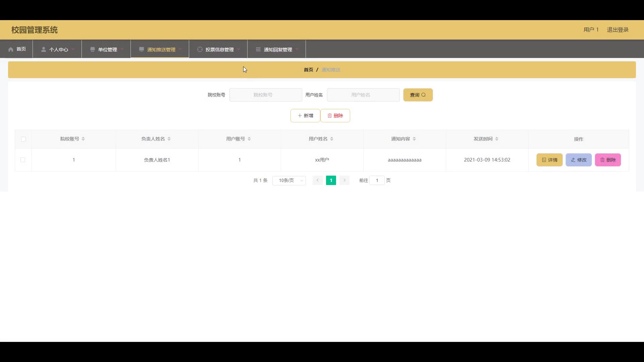Open the 通知回复管理 menu
This screenshot has width=644, height=362.
[x=278, y=49]
